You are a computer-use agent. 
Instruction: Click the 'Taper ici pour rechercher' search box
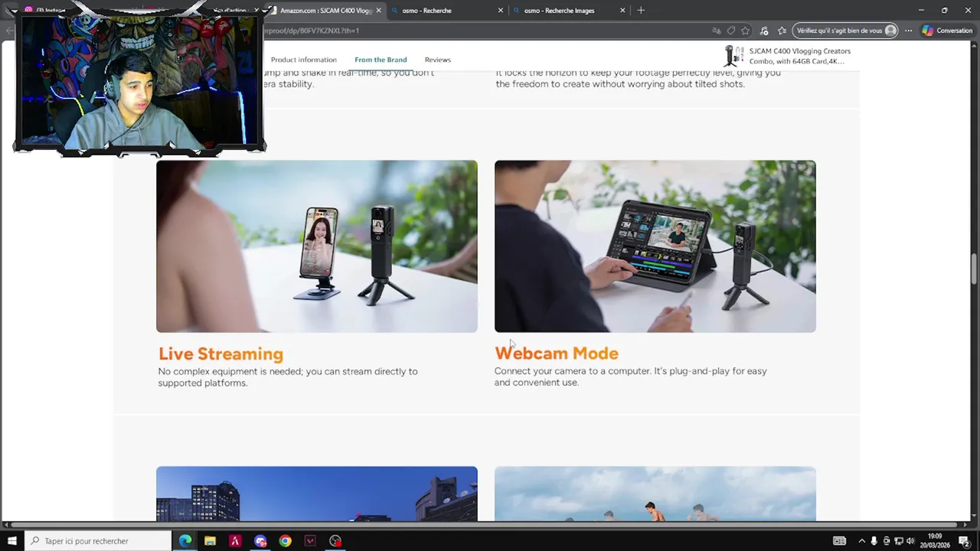(98, 541)
